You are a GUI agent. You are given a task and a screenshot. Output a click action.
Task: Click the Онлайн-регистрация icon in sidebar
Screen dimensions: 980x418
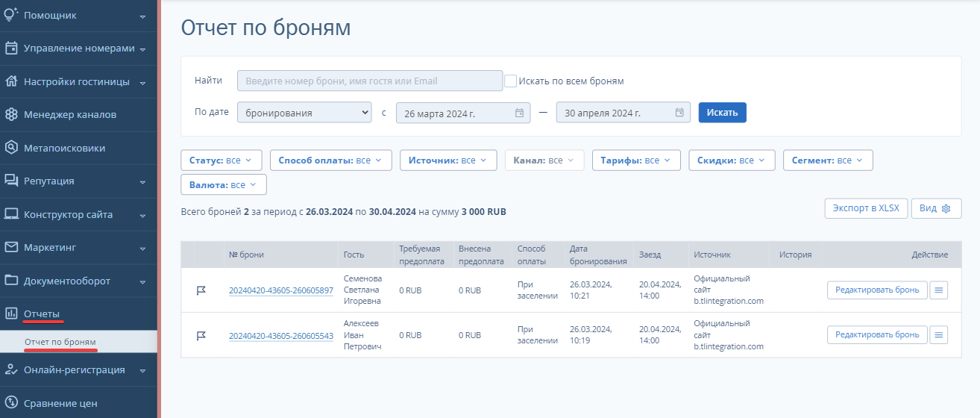click(11, 369)
